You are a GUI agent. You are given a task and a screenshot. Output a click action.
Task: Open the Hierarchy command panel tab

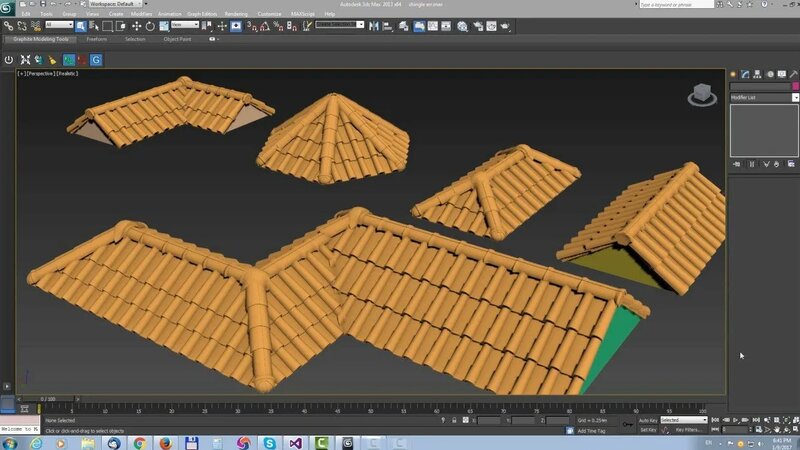758,74
